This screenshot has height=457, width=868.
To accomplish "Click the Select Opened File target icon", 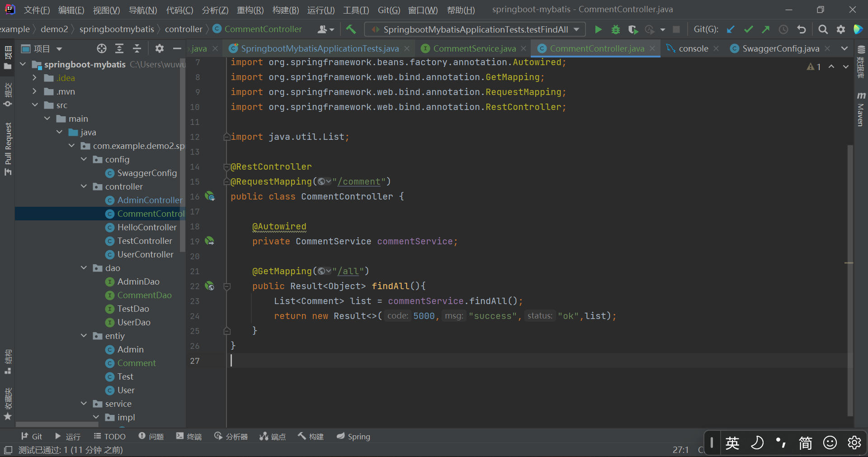I will [102, 48].
